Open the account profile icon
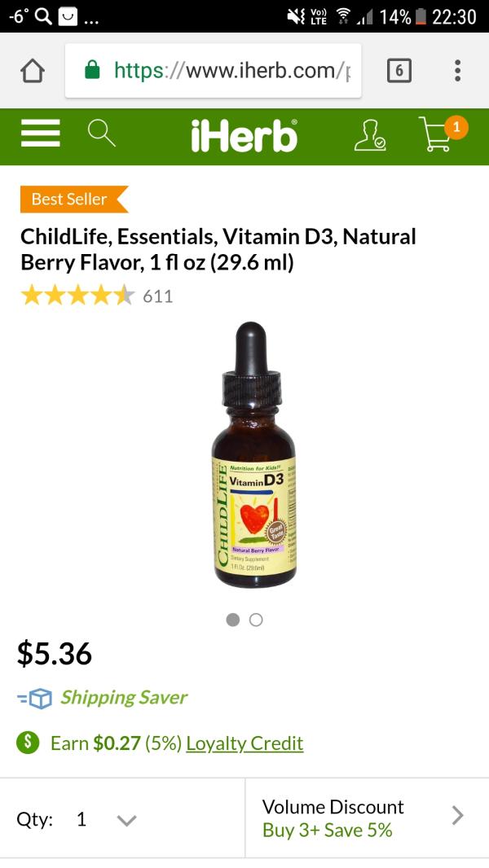Viewport: 489px width, 868px height. 370,134
